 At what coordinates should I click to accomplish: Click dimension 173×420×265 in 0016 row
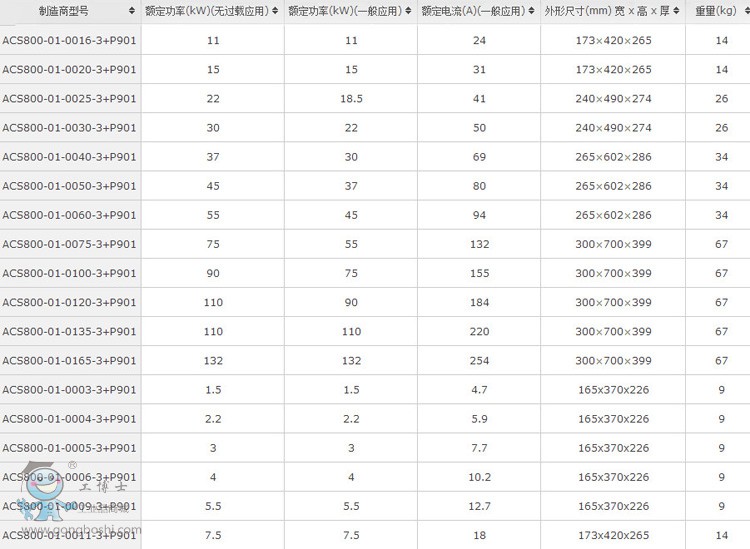613,41
